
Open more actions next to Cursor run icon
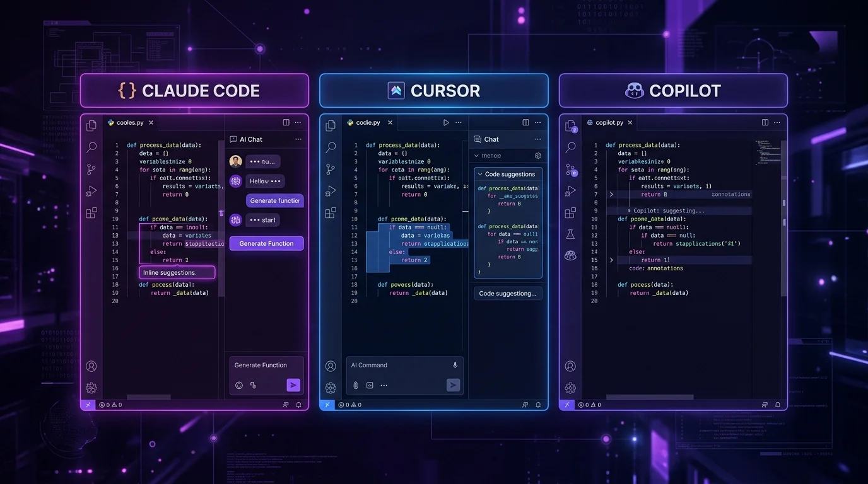tap(459, 122)
